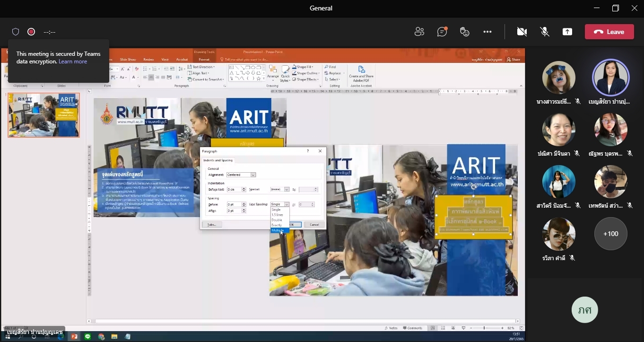644x342 pixels.
Task: Open LINE from the taskbar
Action: tap(87, 337)
